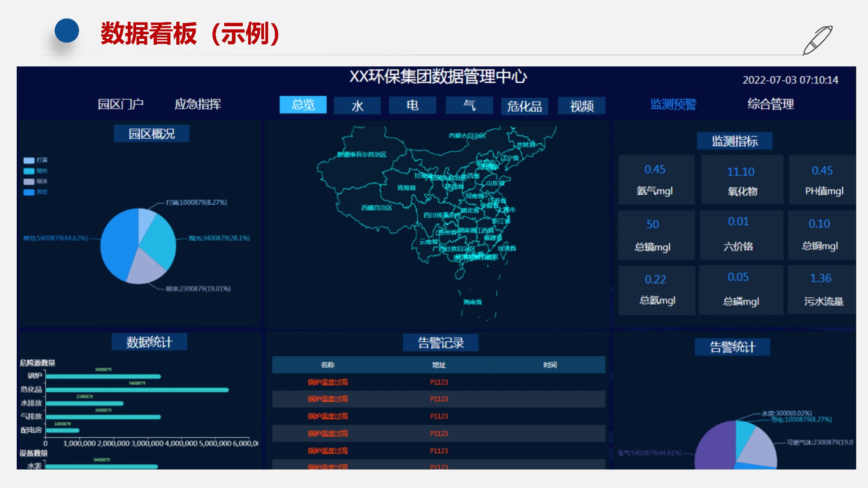Click the 其他 legend color swatch

click(x=29, y=192)
